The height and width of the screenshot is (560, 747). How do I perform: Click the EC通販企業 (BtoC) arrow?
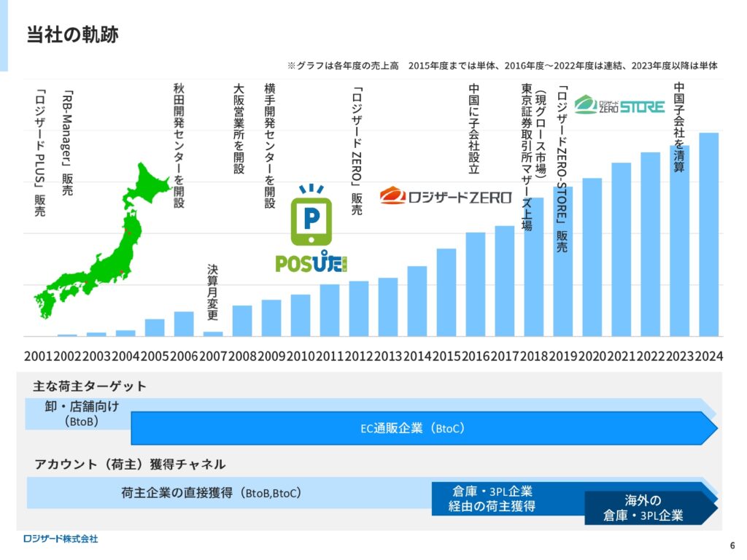[424, 428]
